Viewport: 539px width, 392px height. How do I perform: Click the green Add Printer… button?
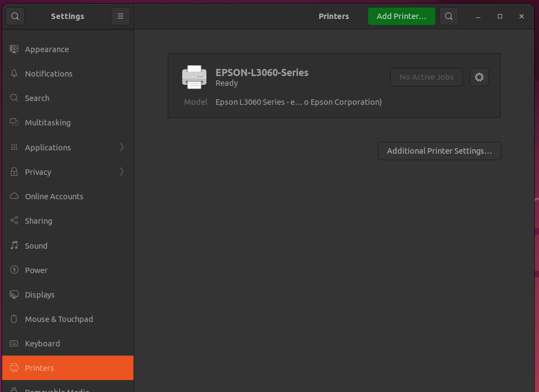402,16
